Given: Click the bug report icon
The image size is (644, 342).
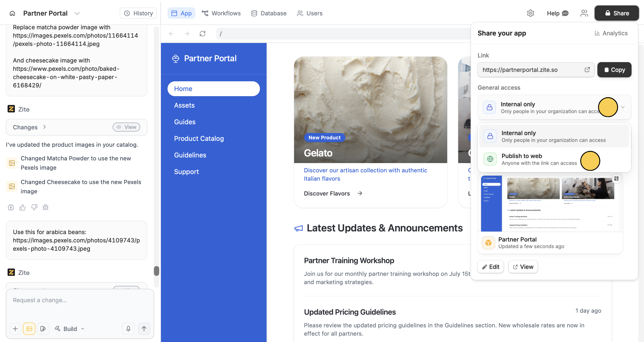Looking at the screenshot, I should pos(46,207).
